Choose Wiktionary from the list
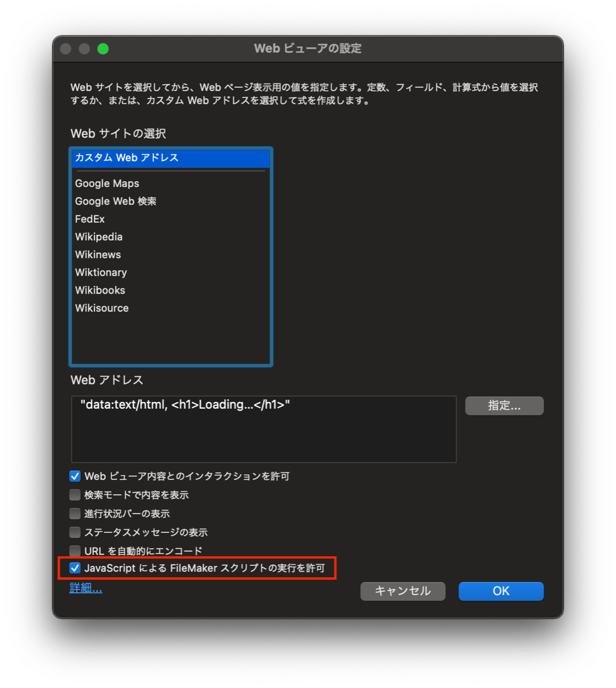Viewport: 616px width, 688px height. pyautogui.click(x=171, y=272)
